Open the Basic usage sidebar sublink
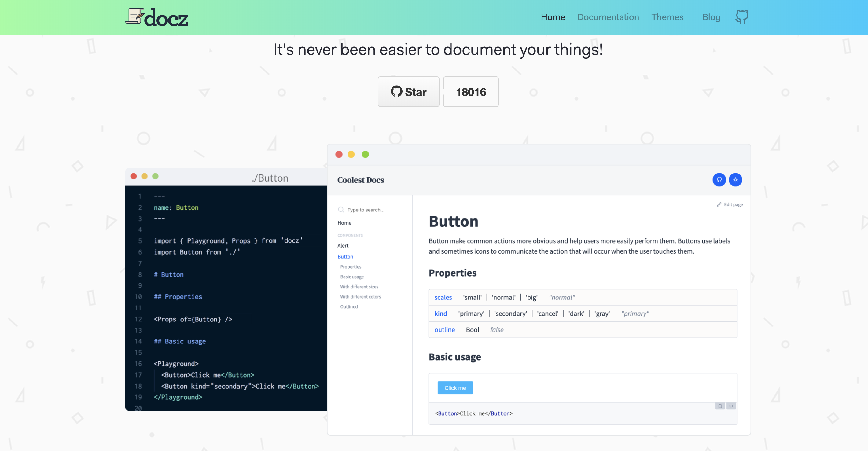Screen dimensions: 868x451 [x=352, y=277]
